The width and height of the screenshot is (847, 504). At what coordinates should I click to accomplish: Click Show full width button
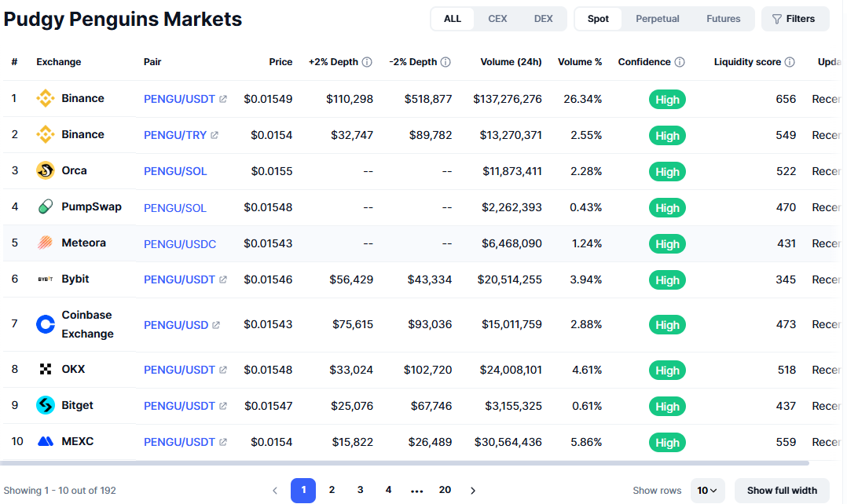pyautogui.click(x=783, y=491)
